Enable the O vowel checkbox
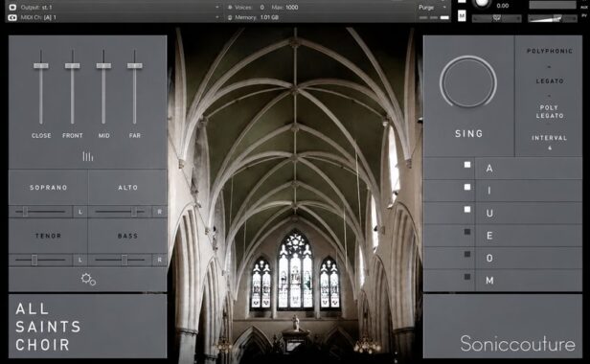The image size is (590, 364). (467, 255)
